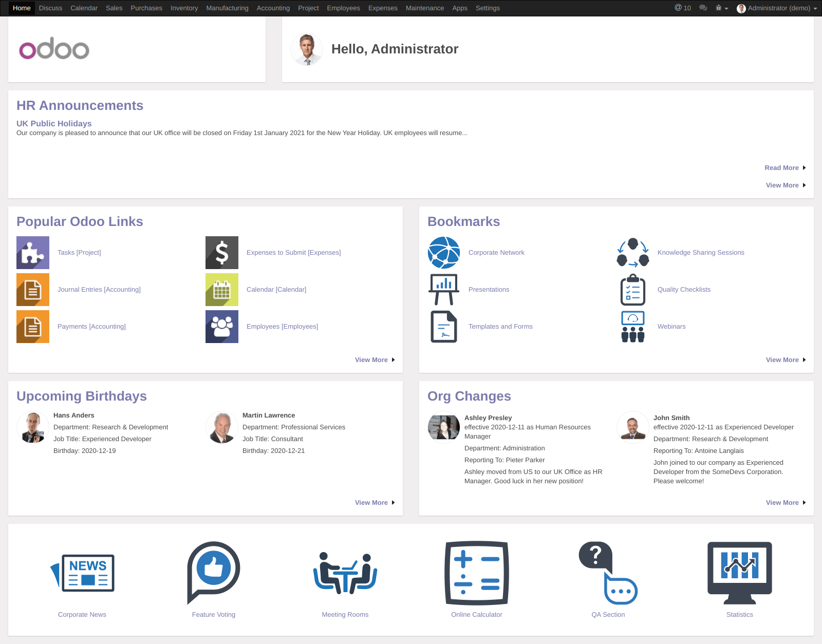Open the Calendar shortcut icon

click(x=221, y=289)
